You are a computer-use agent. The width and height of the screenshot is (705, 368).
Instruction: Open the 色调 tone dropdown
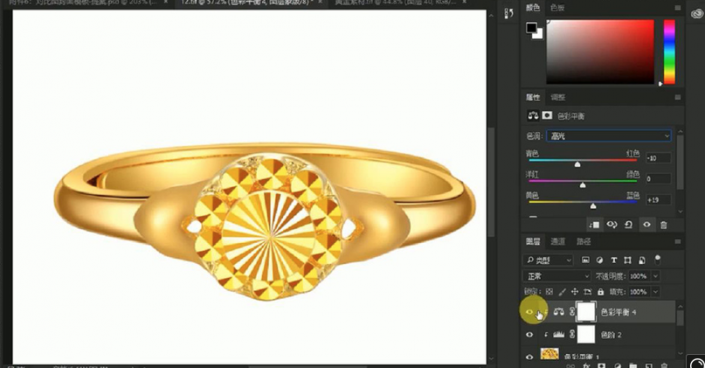tap(609, 136)
